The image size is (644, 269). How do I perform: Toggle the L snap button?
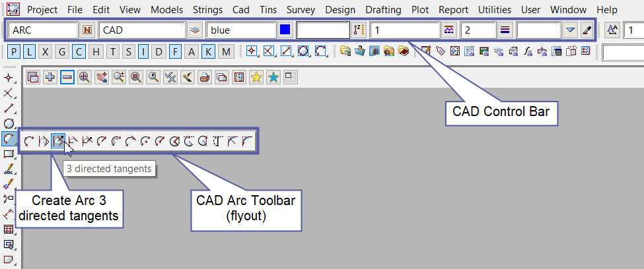coord(30,51)
